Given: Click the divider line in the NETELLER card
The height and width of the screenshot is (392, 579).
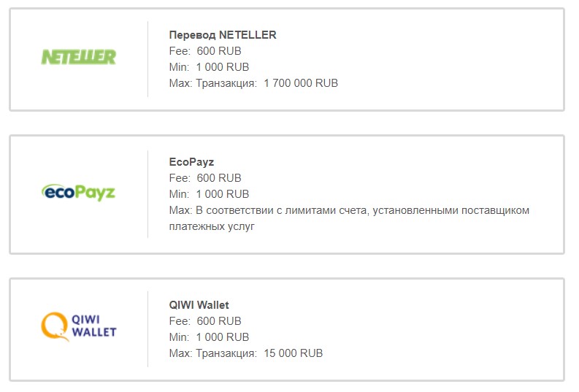Looking at the screenshot, I should [x=147, y=58].
